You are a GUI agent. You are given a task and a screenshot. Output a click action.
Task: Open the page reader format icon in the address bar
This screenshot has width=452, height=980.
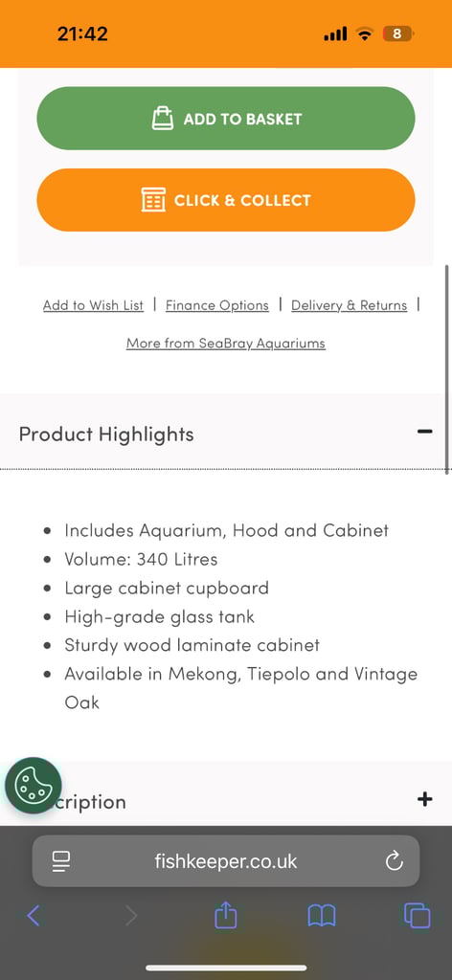(x=61, y=862)
